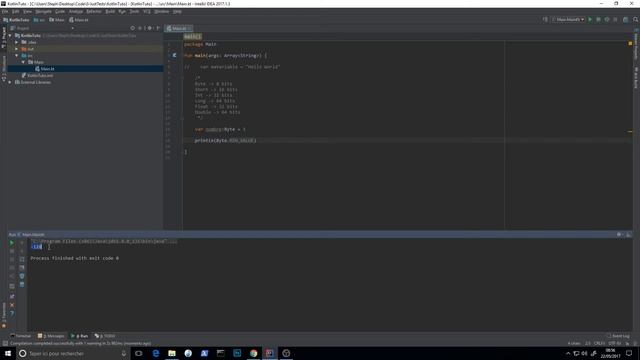Click the Windows Start button
The height and width of the screenshot is (360, 640).
click(8, 353)
